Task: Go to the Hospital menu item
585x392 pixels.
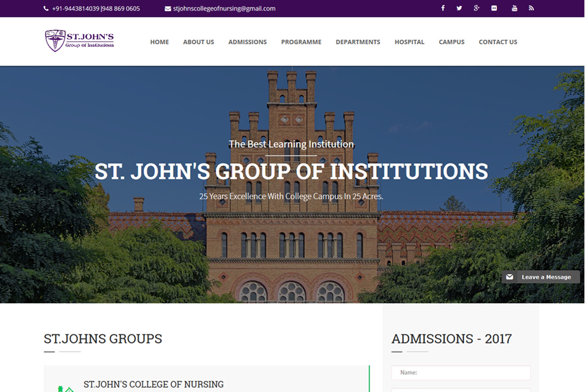Action: [x=409, y=42]
